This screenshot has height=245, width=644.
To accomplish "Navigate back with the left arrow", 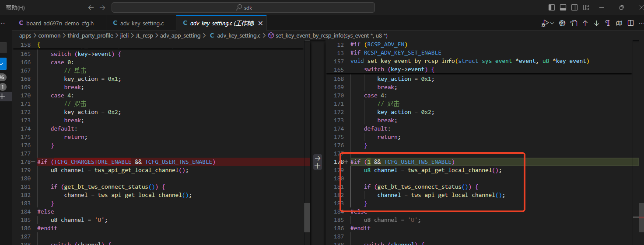I will pyautogui.click(x=91, y=7).
